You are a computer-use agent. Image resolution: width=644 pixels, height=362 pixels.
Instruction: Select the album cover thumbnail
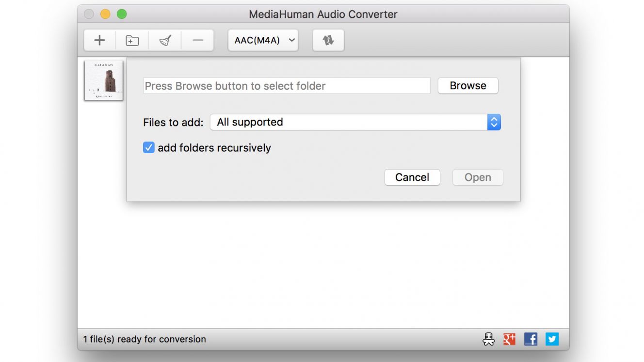tap(104, 80)
